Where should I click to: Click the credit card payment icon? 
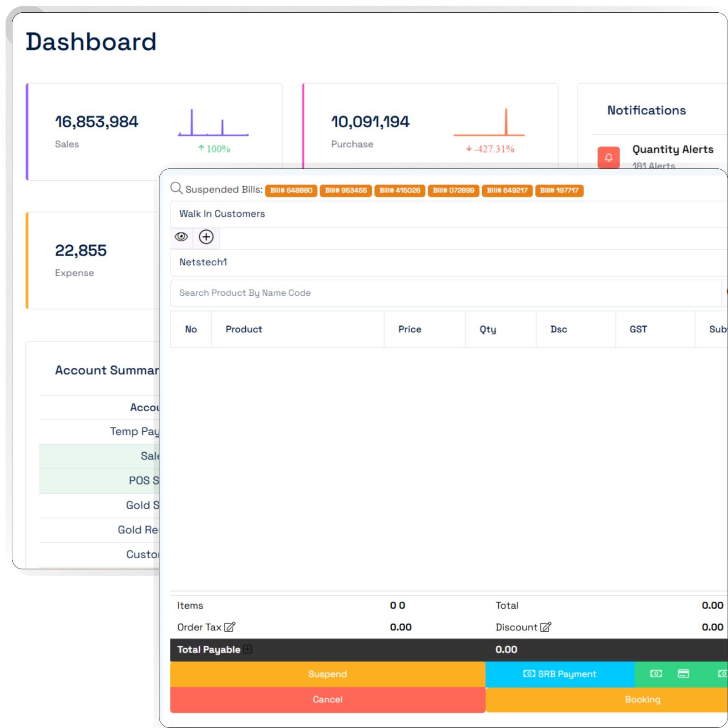click(683, 674)
